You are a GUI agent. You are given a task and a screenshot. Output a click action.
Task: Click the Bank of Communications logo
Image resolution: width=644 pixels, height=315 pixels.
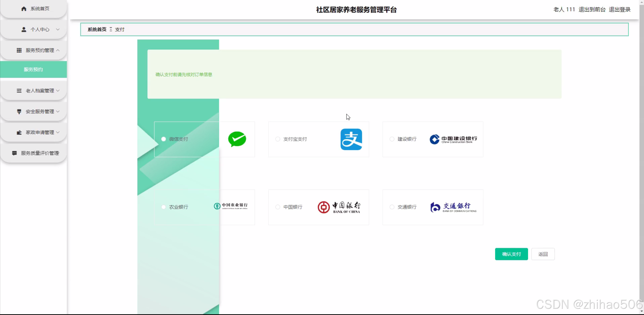pos(453,207)
